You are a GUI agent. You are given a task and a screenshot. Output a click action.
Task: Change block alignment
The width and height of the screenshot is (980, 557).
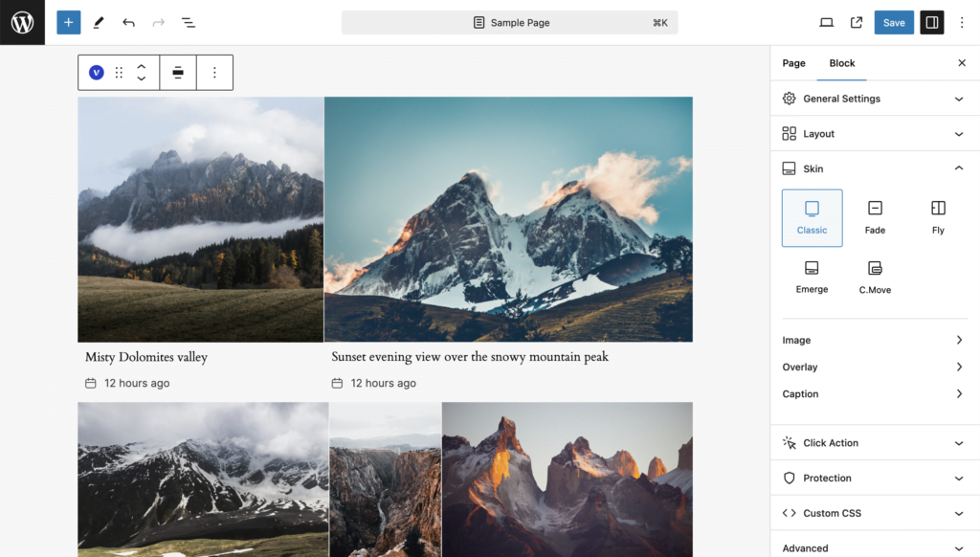(178, 73)
